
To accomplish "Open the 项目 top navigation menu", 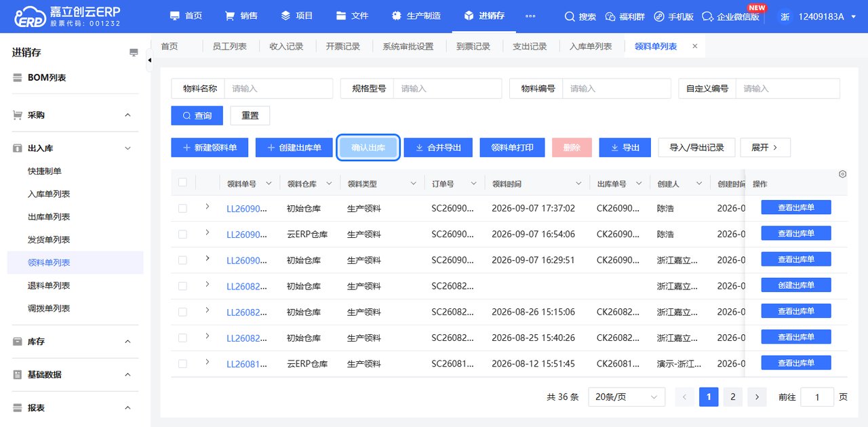I will point(297,16).
